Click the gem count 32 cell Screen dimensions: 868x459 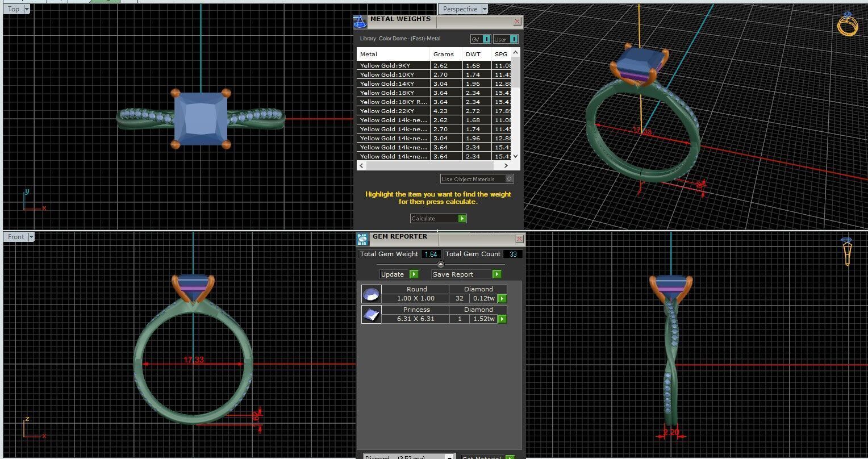460,298
